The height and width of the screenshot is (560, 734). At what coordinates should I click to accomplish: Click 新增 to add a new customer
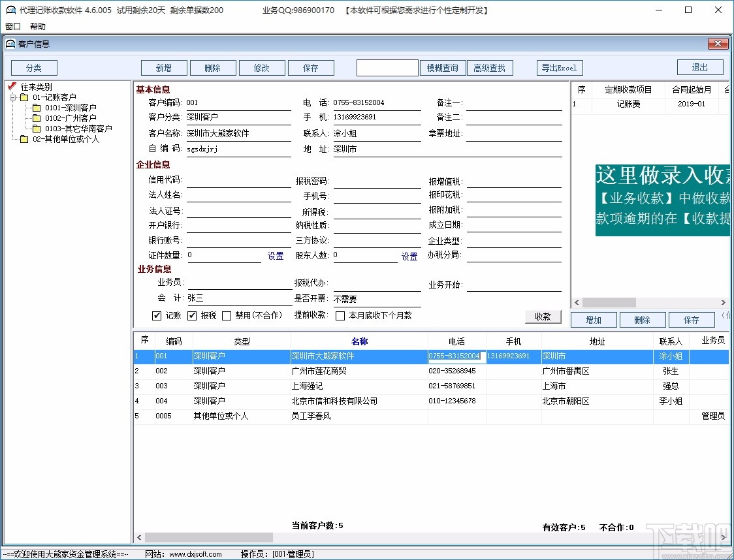[x=163, y=67]
